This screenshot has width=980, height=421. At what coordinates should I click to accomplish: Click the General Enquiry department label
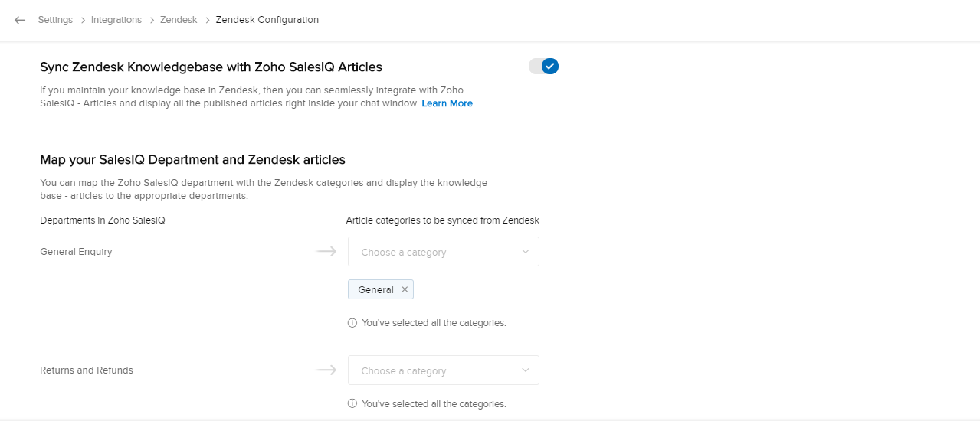76,252
